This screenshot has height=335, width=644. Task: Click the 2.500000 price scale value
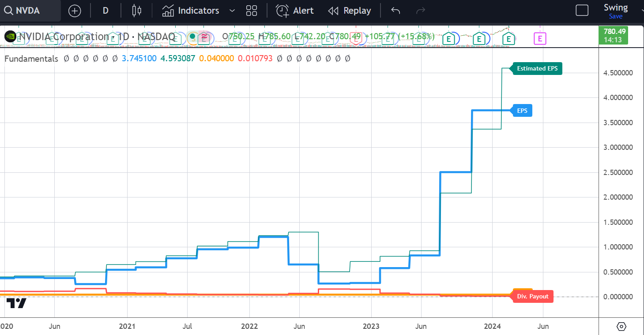pyautogui.click(x=618, y=172)
